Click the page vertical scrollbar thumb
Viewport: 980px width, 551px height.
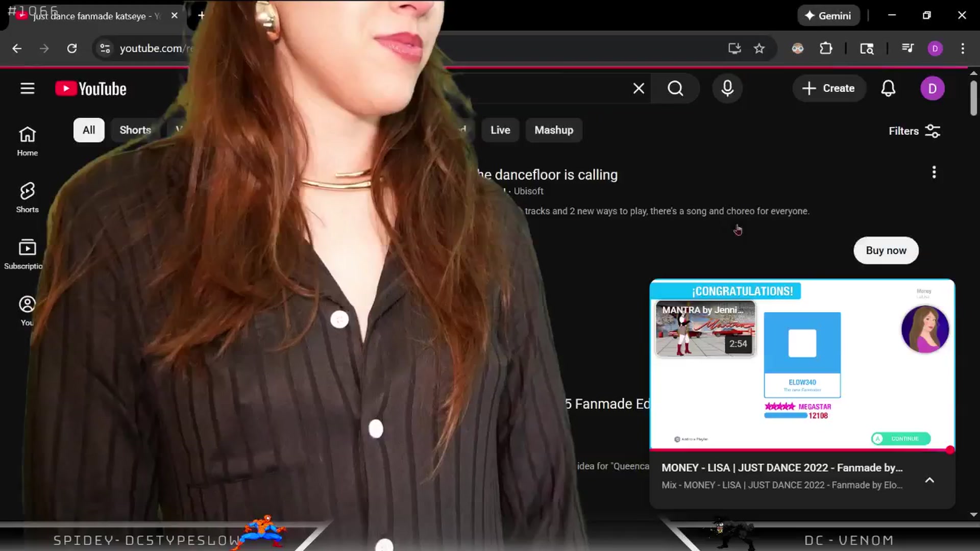pos(973,97)
